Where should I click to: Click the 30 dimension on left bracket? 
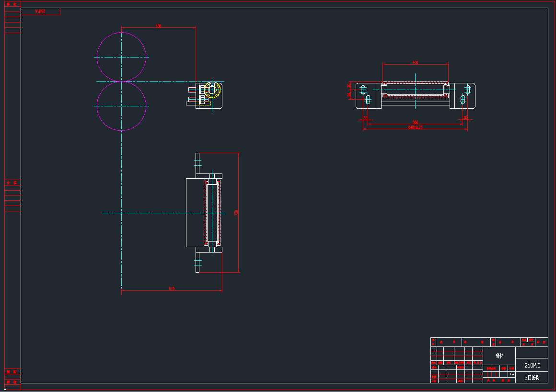366,118
